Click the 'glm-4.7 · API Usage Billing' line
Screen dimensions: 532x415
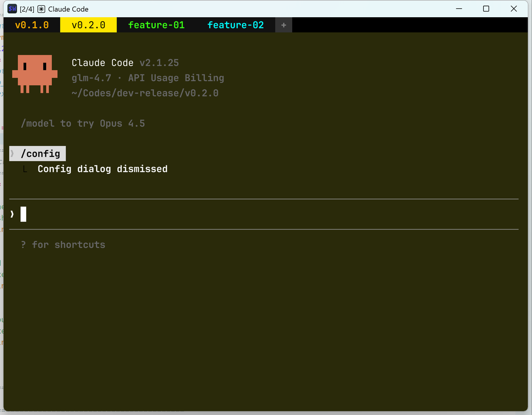pyautogui.click(x=148, y=78)
